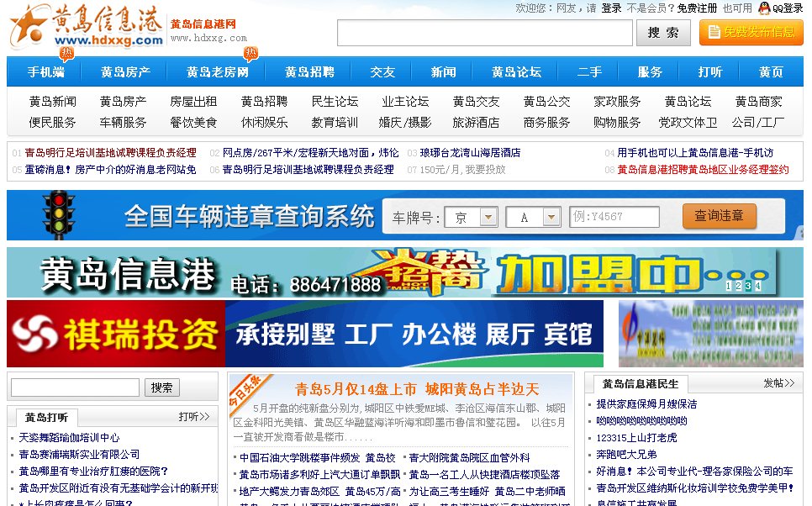812x506 pixels.
Task: Select 二手 from the main navigation bar
Action: click(589, 71)
